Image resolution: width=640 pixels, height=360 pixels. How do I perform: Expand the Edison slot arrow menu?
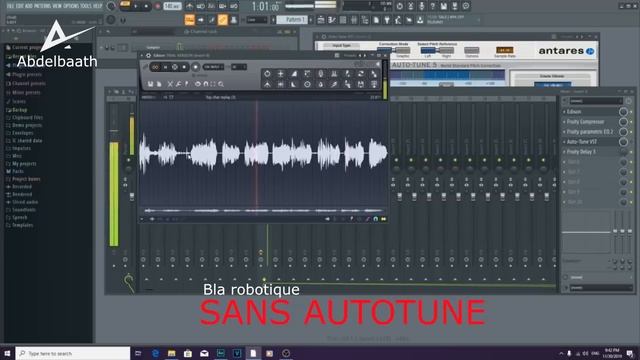(564, 111)
